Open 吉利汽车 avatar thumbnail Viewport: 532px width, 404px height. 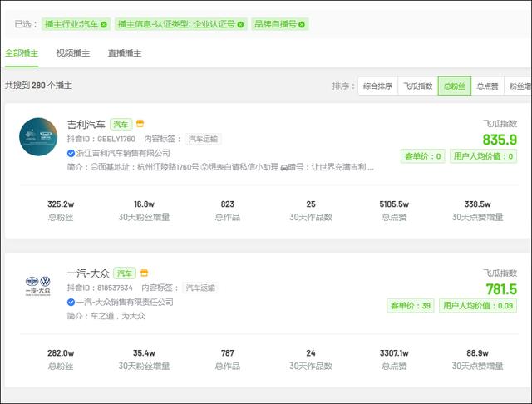coord(38,136)
